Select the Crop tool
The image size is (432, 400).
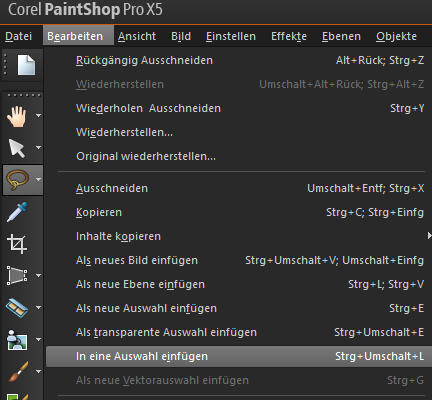coord(17,244)
